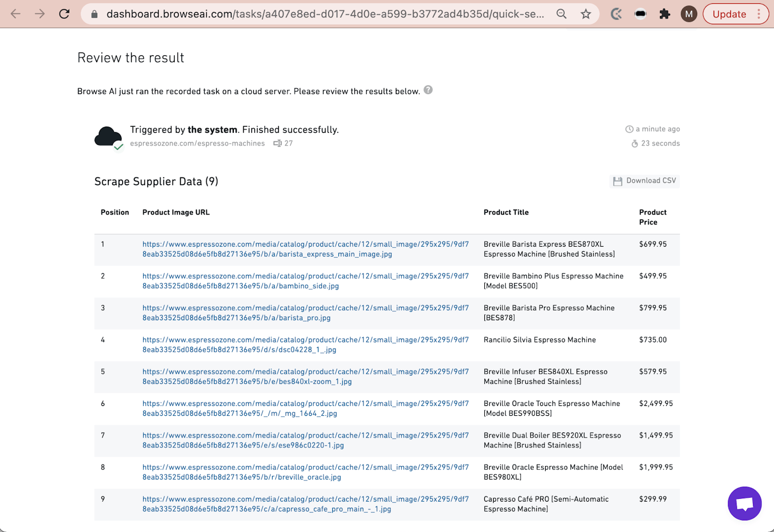The image size is (774, 532).
Task: Click the $799.95 price cell
Action: click(x=653, y=308)
